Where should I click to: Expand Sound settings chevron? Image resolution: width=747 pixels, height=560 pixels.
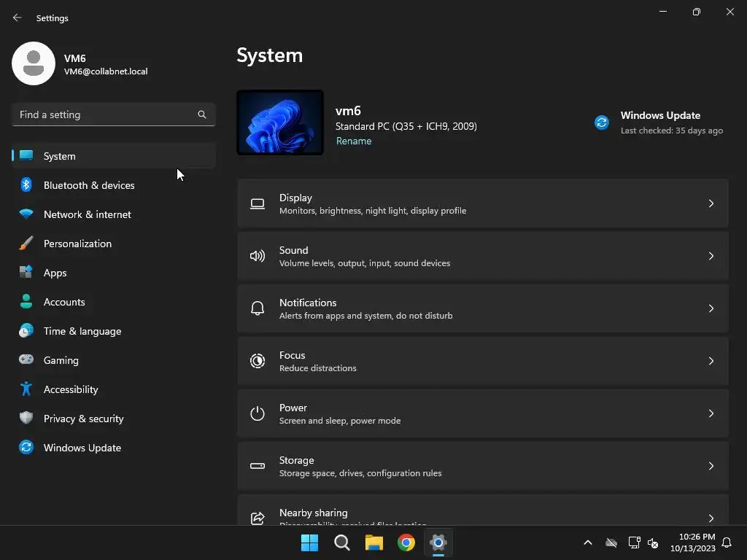click(711, 256)
